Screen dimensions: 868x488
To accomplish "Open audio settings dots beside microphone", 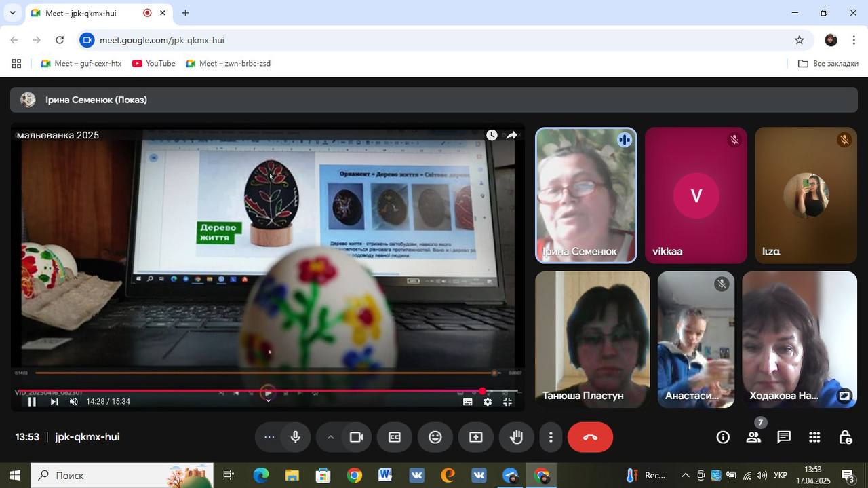I will pyautogui.click(x=269, y=438).
